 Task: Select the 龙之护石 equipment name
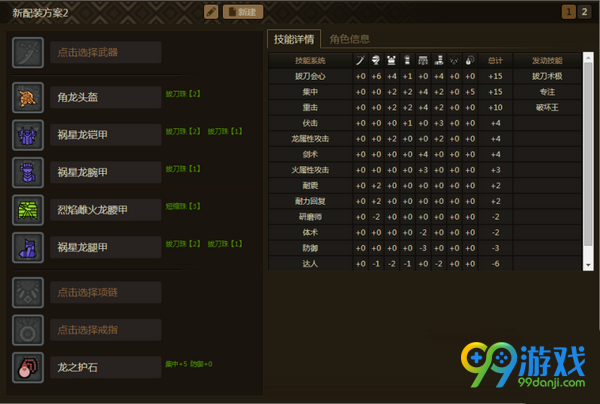pyautogui.click(x=106, y=367)
